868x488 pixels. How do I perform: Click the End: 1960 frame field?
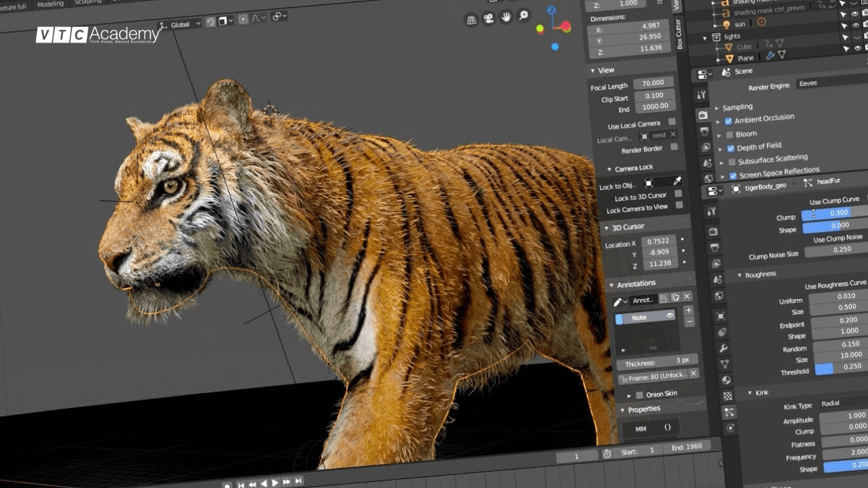pos(686,446)
